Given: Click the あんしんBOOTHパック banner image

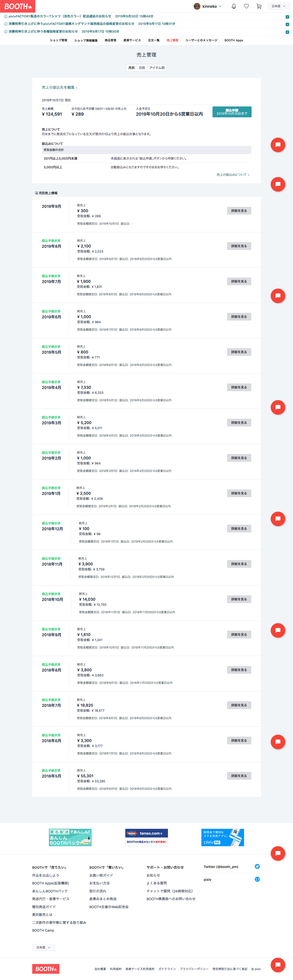Looking at the screenshot, I should point(70,837).
